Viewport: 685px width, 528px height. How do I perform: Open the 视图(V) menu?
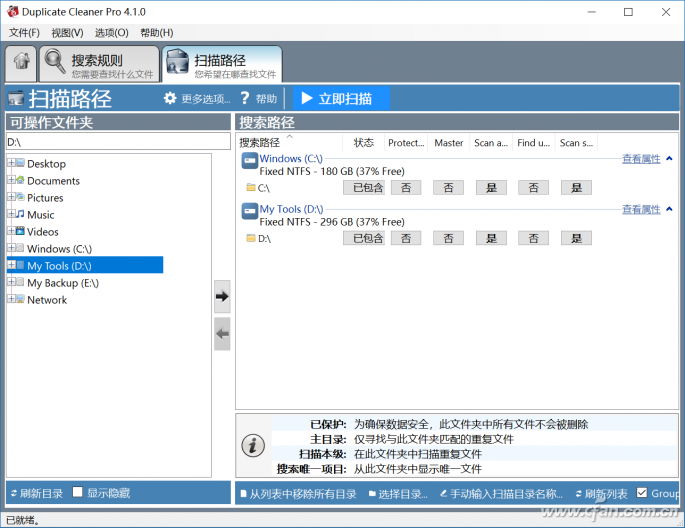click(67, 33)
